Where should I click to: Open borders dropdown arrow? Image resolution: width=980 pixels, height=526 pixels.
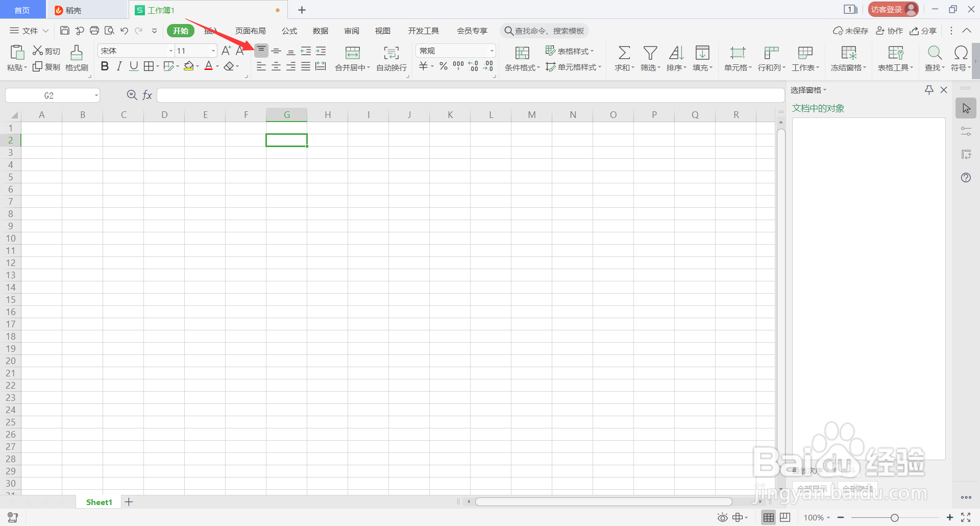click(158, 66)
